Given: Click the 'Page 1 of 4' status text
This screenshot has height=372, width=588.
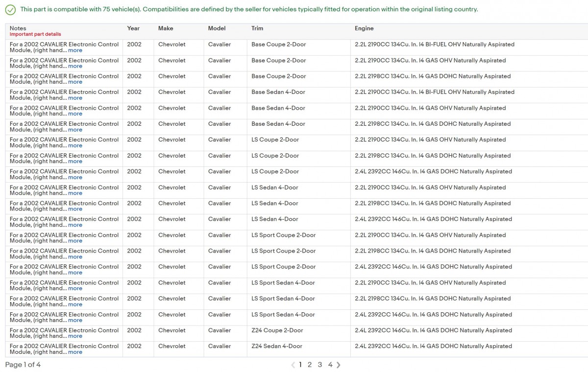Looking at the screenshot, I should 23,365.
